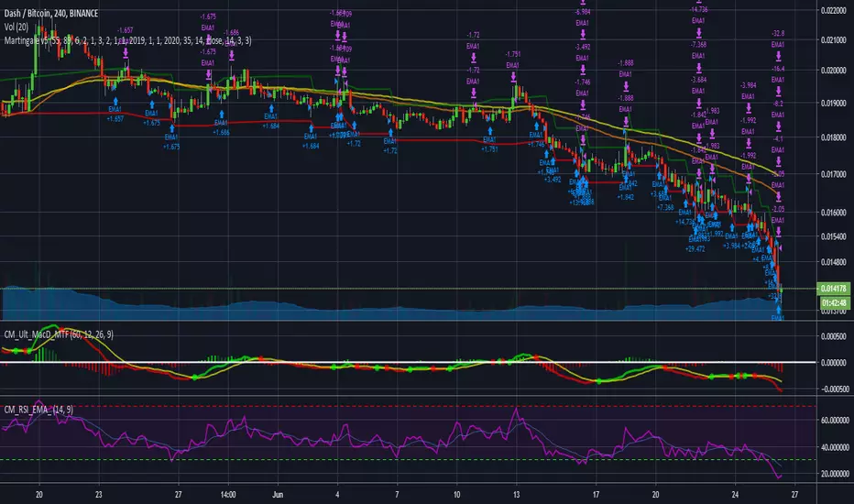Click the -3.984 trade label
The image size is (854, 504).
click(748, 85)
